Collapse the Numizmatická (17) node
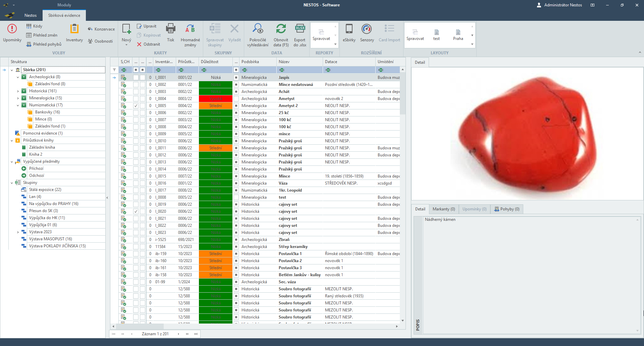644x346 pixels. (x=18, y=105)
